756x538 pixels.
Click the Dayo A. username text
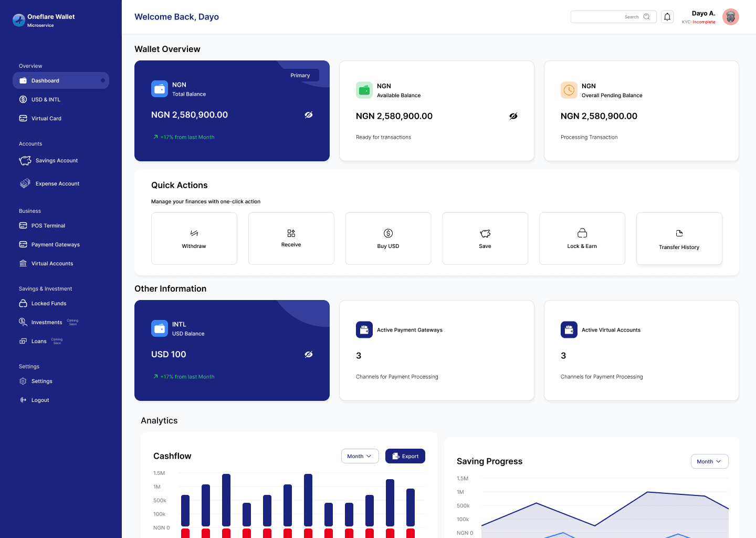pyautogui.click(x=703, y=13)
